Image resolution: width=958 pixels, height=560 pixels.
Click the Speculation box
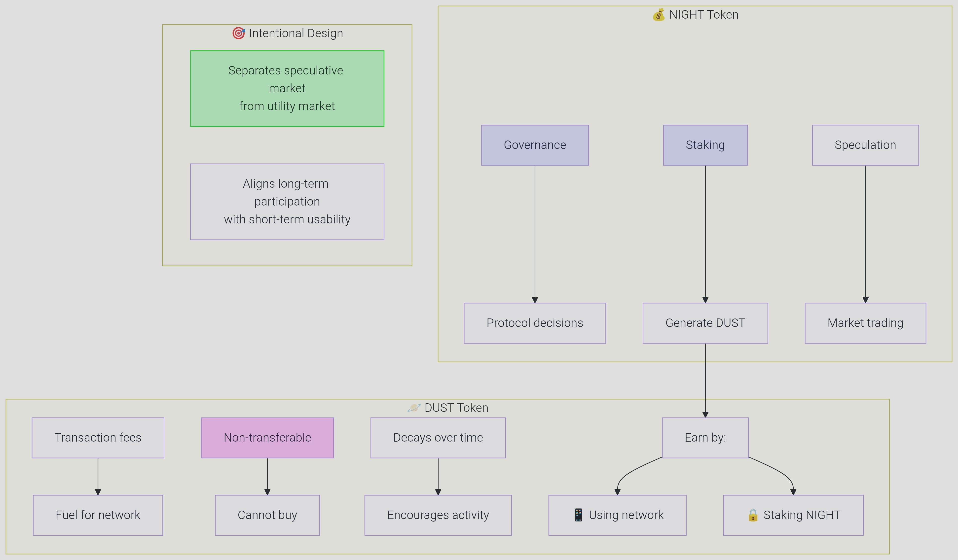(865, 145)
